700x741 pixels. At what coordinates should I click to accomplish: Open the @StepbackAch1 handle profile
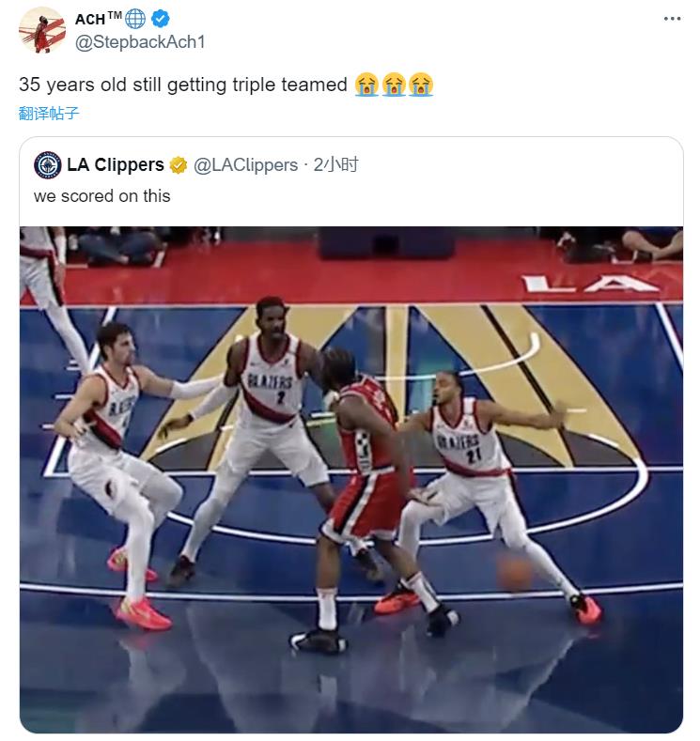tap(140, 42)
